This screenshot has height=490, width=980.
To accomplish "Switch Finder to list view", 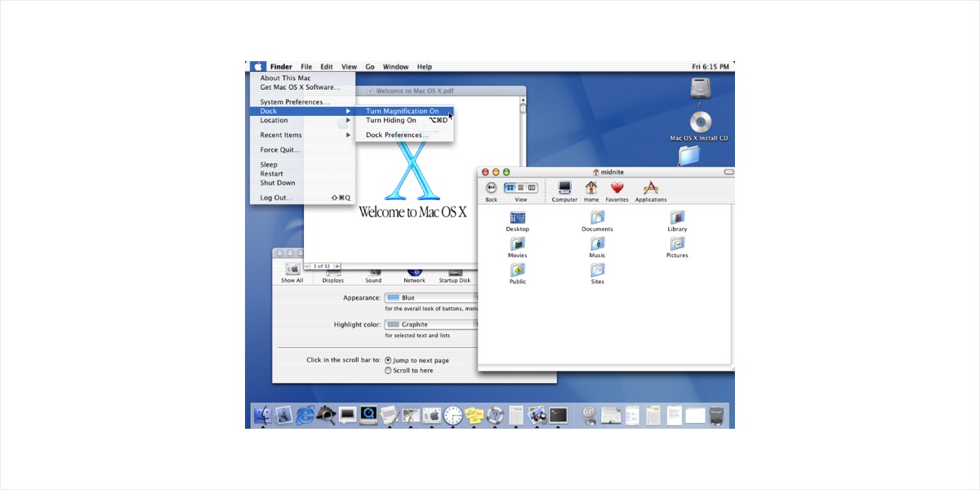I will click(x=521, y=188).
